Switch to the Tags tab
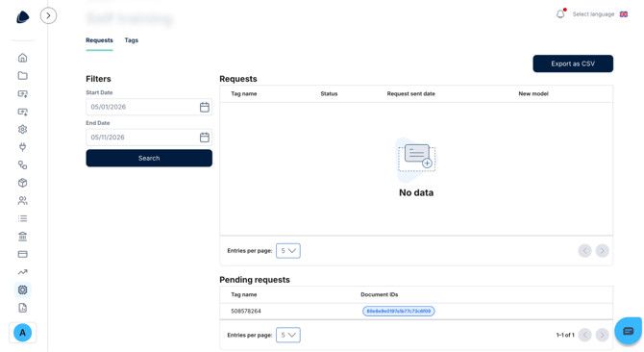644x352 pixels. (x=132, y=40)
